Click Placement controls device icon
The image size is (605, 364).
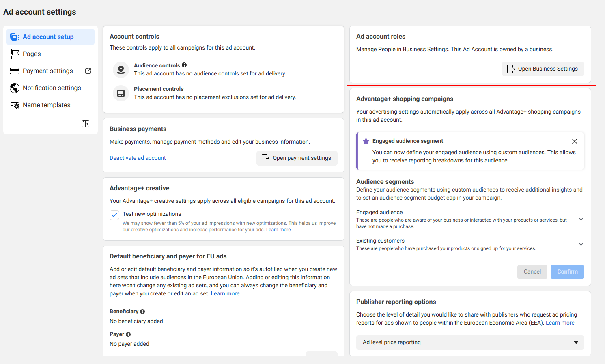121,93
